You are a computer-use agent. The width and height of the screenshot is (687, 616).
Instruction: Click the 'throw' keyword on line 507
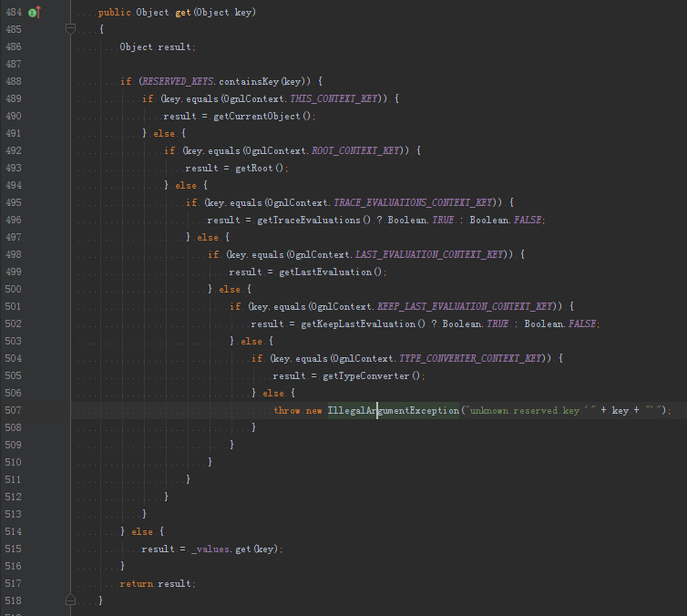[287, 411]
